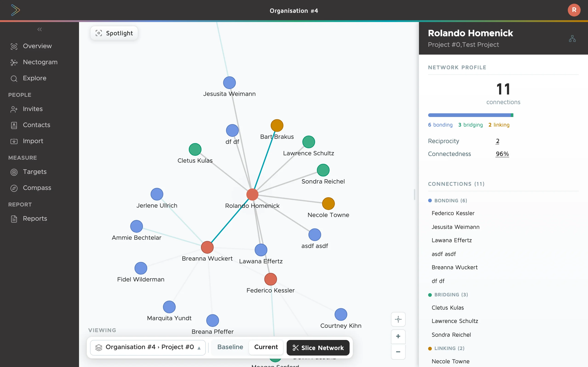Open the Nectogram view from the sidebar

point(40,62)
